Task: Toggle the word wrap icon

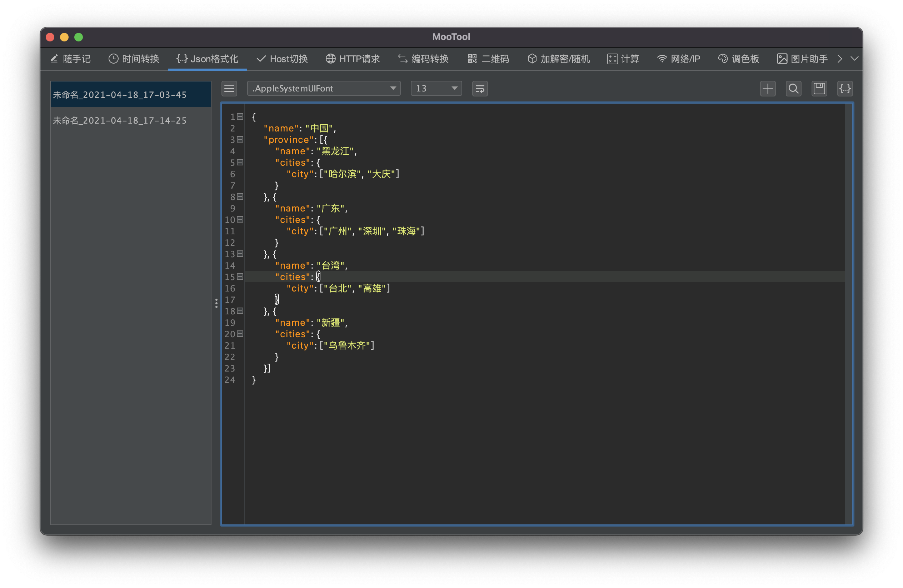Action: pos(480,89)
